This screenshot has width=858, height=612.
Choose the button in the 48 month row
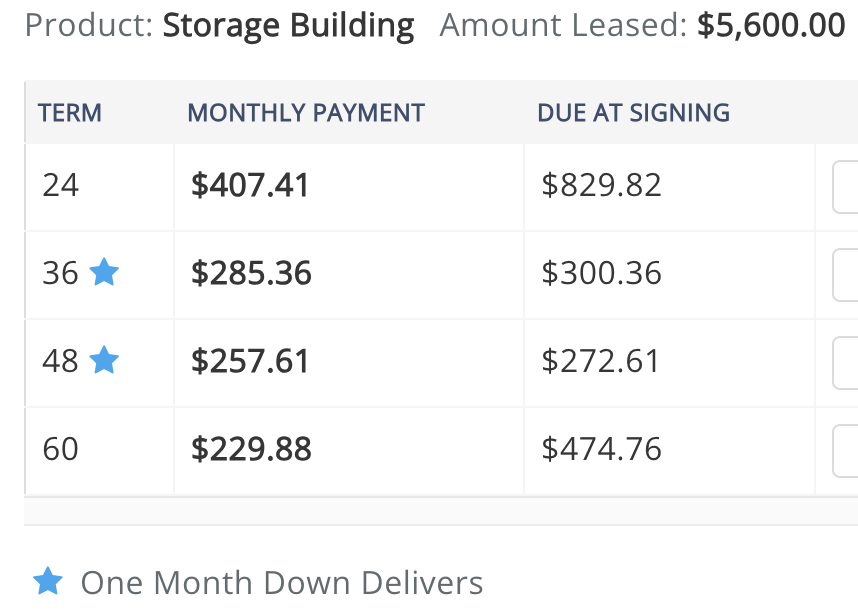pos(845,362)
